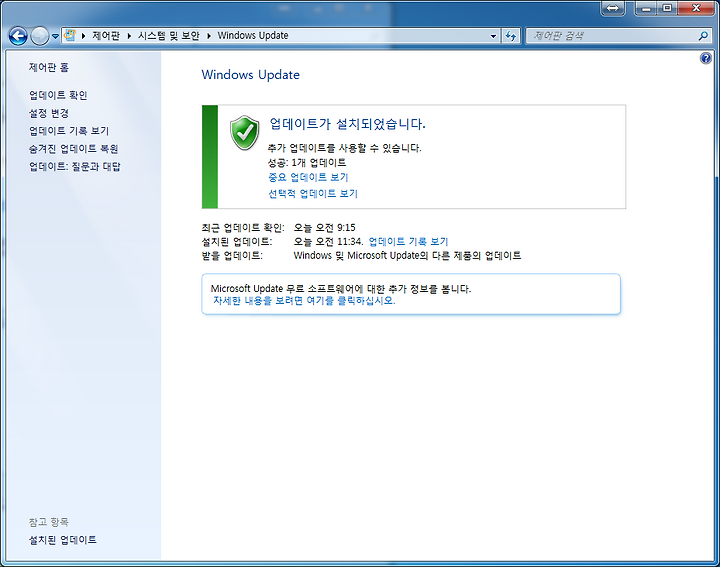Image resolution: width=720 pixels, height=567 pixels.
Task: Click the magnifier search icon
Action: click(703, 35)
